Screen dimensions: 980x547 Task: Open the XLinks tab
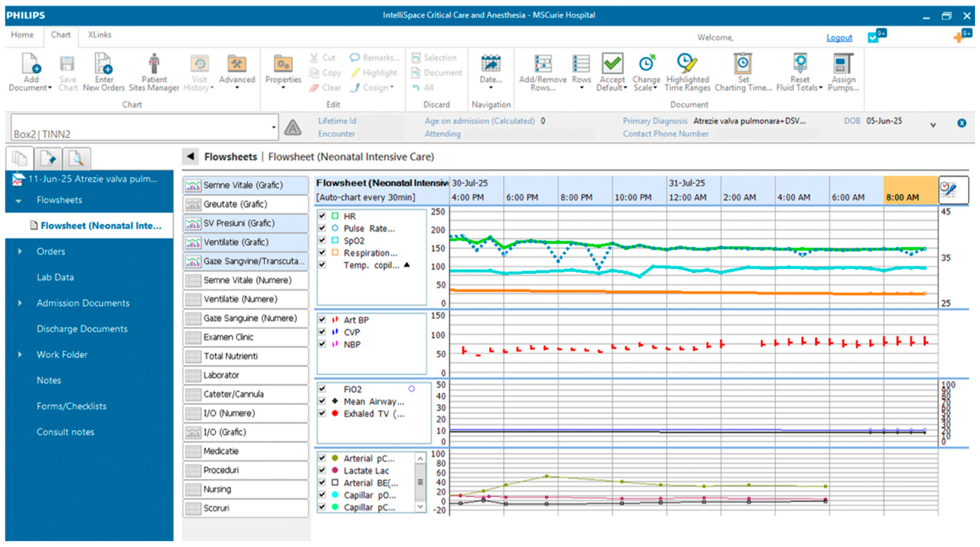(x=99, y=35)
